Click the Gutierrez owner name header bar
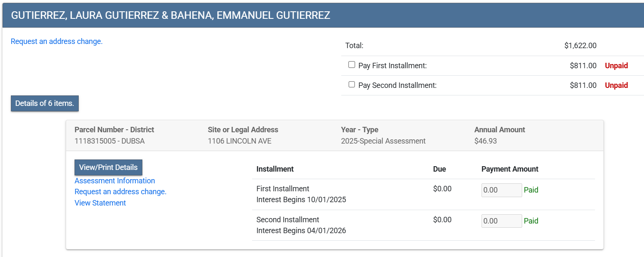Screen dimensions: 644x257 click(x=170, y=15)
